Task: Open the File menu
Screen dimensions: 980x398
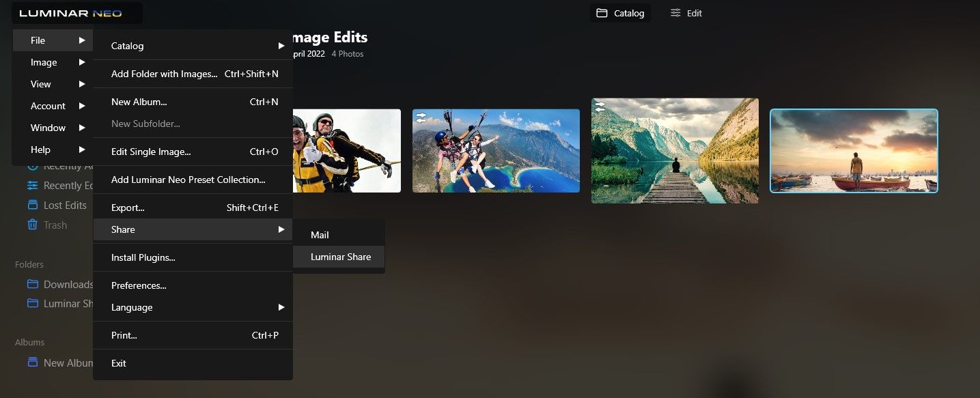Action: click(53, 40)
